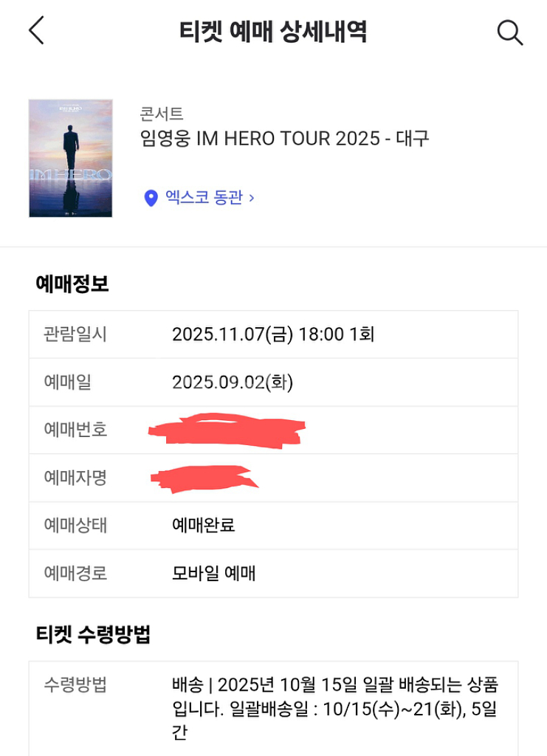547x756 pixels.
Task: Tap the blue location pin icon
Action: (x=151, y=198)
